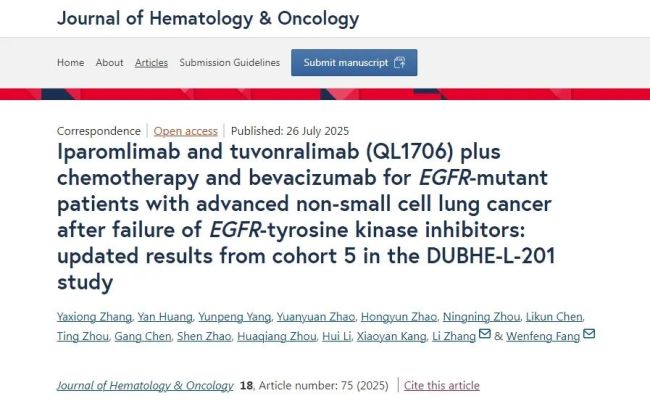
Task: Open author Yan Huang's profile link
Action: click(165, 317)
